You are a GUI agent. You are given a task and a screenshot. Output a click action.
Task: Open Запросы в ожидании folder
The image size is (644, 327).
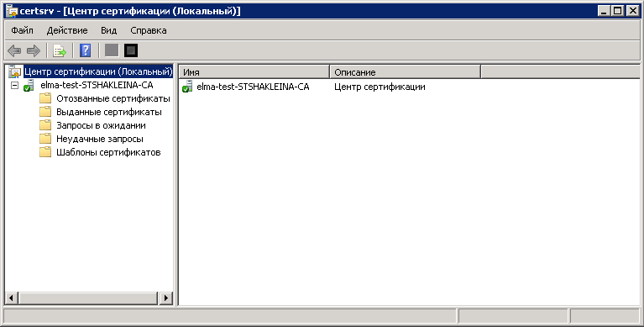pos(101,125)
